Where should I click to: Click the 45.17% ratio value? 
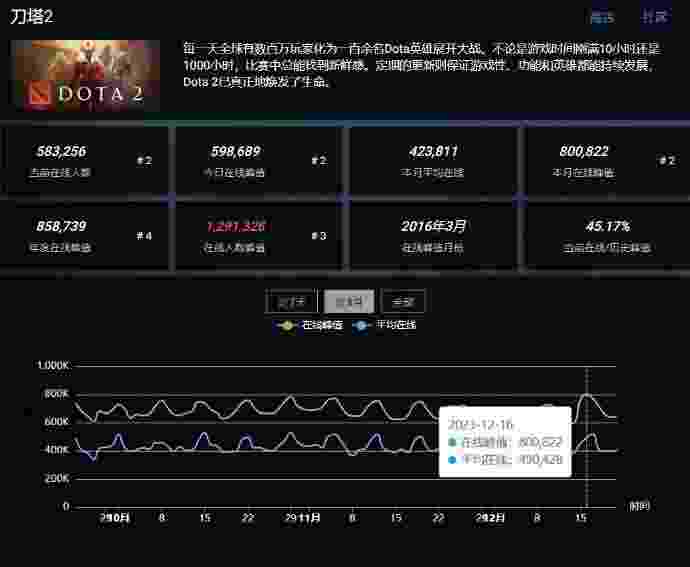point(608,226)
